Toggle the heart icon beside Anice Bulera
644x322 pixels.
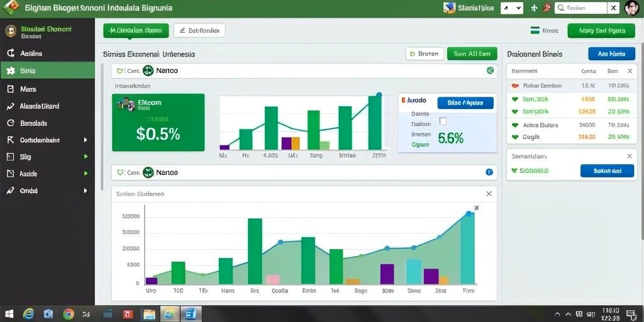point(514,125)
